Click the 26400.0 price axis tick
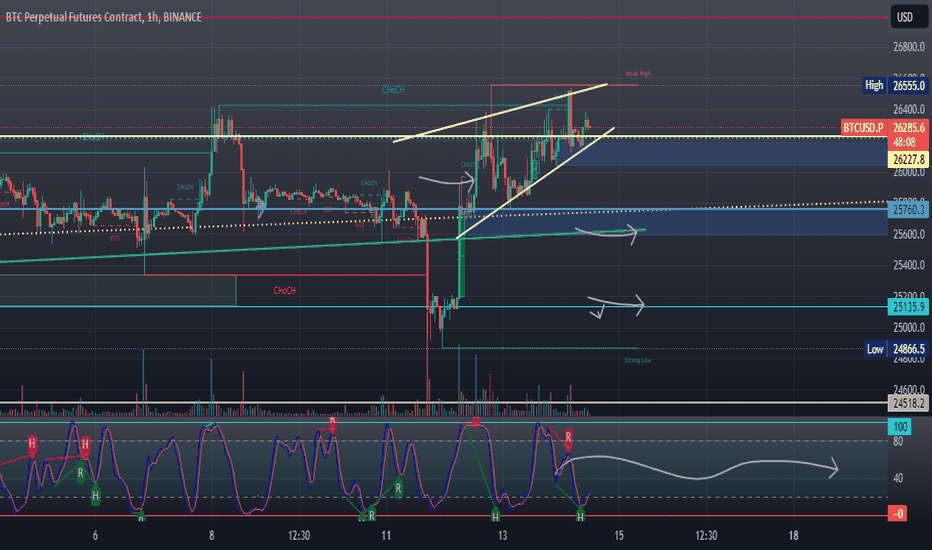Image resolution: width=932 pixels, height=550 pixels. coord(909,109)
